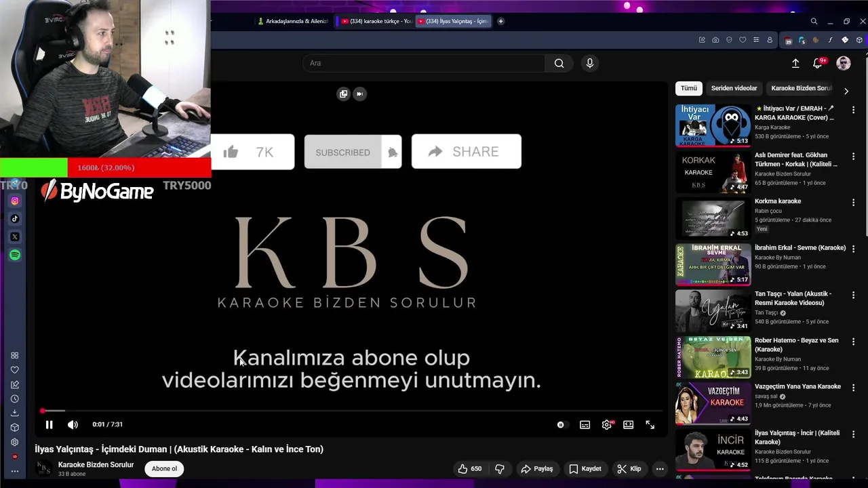868x488 pixels.
Task: Open the Paylaş share button
Action: click(537, 468)
